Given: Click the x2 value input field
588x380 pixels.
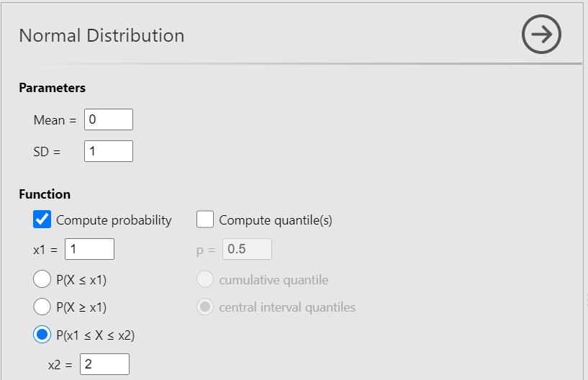Looking at the screenshot, I should tap(105, 364).
